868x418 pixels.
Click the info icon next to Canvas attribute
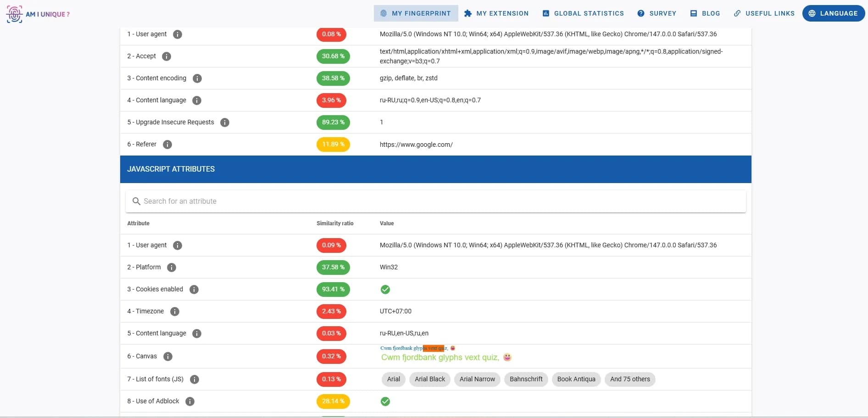pyautogui.click(x=167, y=357)
